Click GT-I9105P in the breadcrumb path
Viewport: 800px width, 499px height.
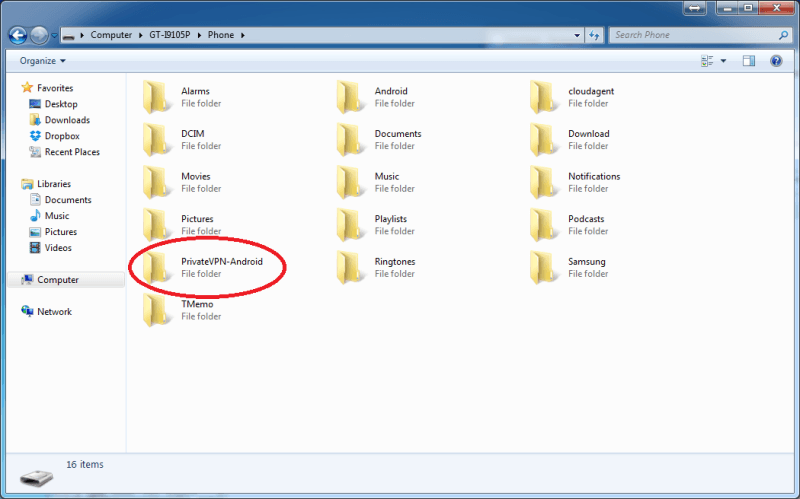pos(172,35)
